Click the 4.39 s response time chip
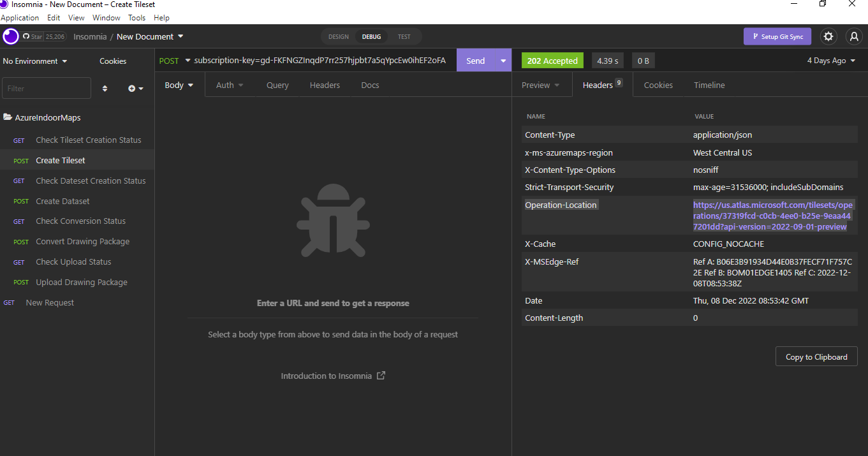 [x=607, y=60]
